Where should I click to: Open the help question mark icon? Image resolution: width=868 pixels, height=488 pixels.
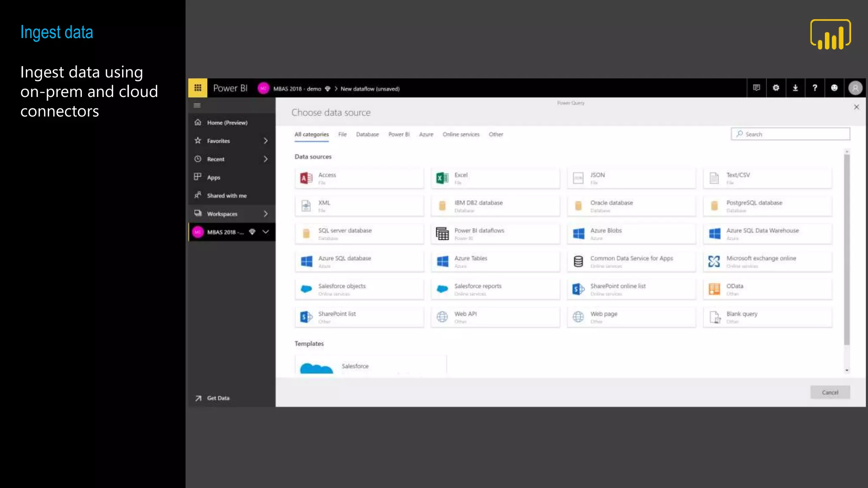click(x=815, y=88)
